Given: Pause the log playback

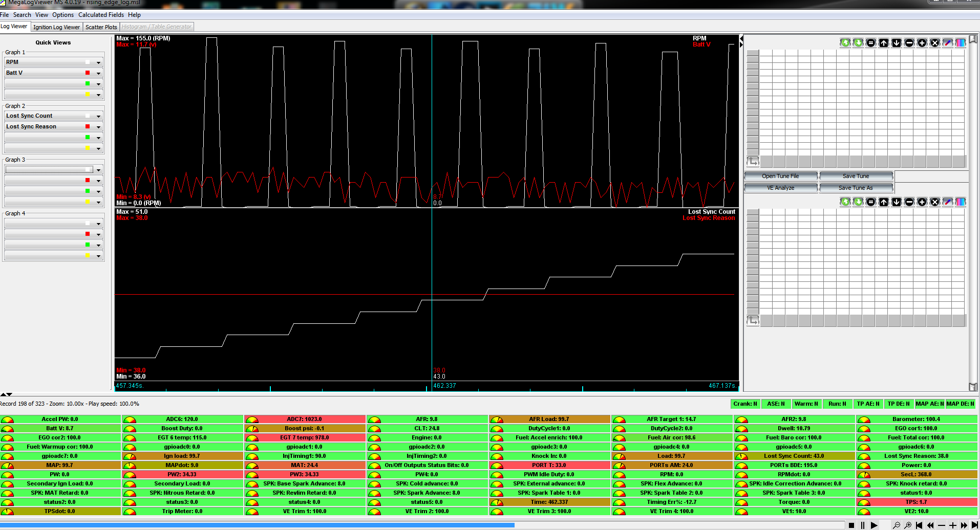Looking at the screenshot, I should 863,525.
